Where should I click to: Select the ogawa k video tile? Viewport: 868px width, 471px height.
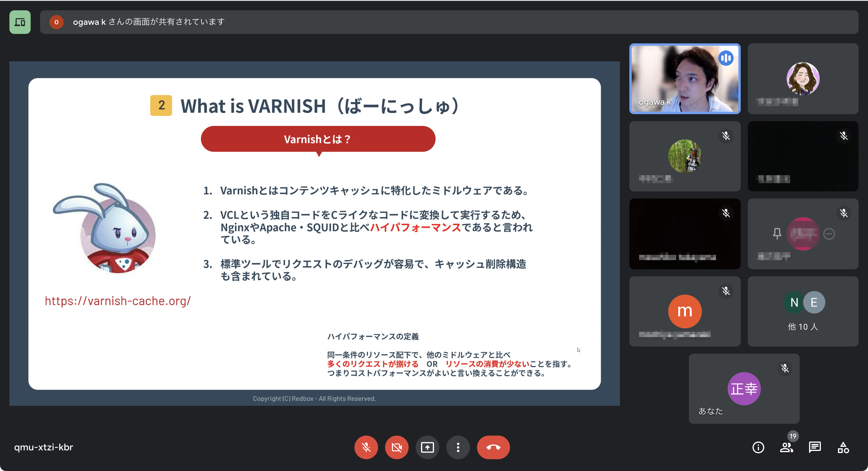point(685,79)
